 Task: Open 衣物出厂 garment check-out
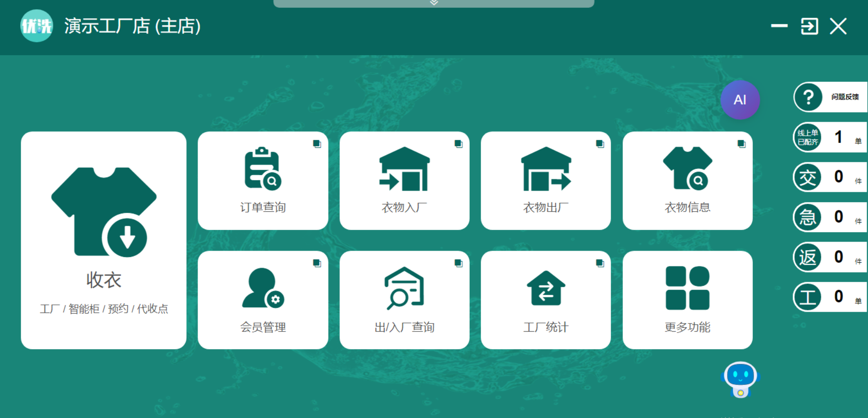tap(546, 181)
